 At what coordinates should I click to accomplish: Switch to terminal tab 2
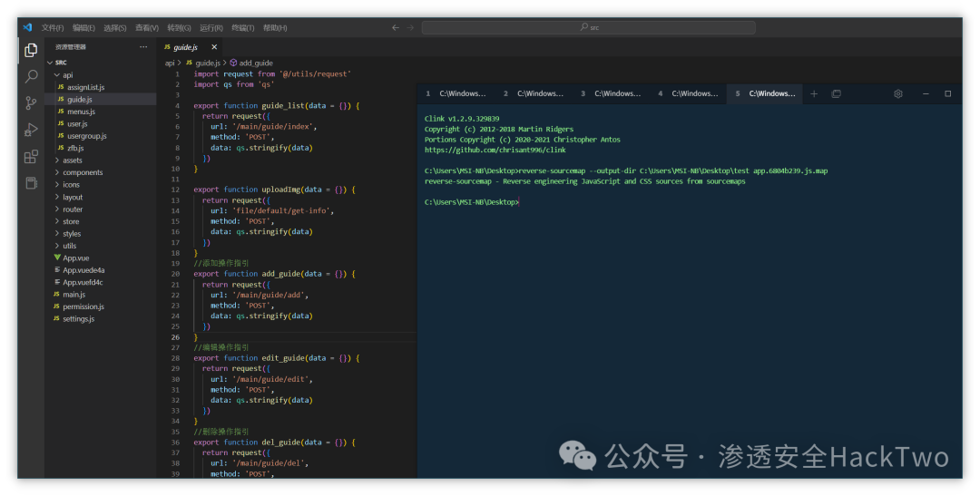click(534, 93)
